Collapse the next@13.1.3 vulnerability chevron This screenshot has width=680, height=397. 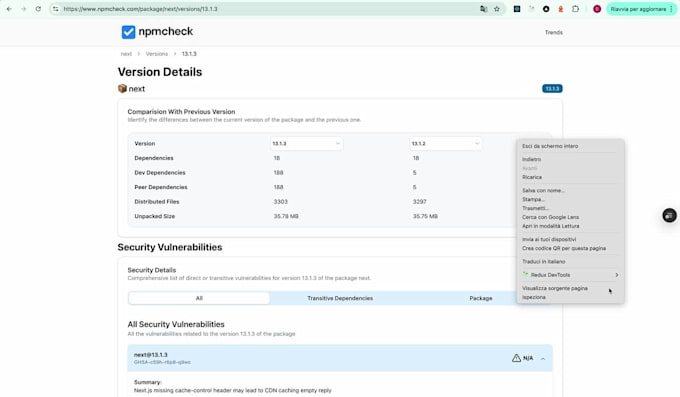pos(543,359)
